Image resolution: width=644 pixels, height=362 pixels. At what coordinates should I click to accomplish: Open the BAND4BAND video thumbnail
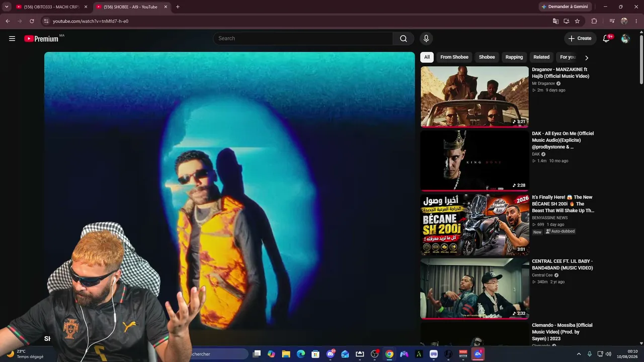[474, 288]
